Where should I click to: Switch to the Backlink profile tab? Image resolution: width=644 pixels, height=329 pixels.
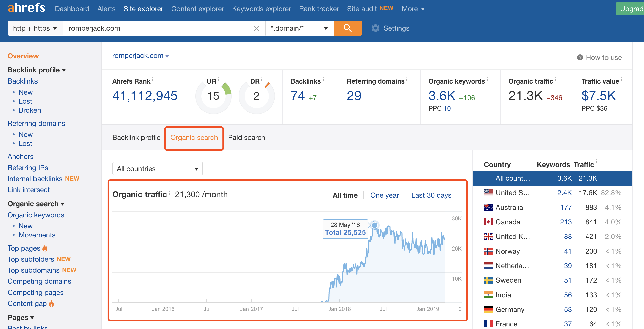point(136,138)
